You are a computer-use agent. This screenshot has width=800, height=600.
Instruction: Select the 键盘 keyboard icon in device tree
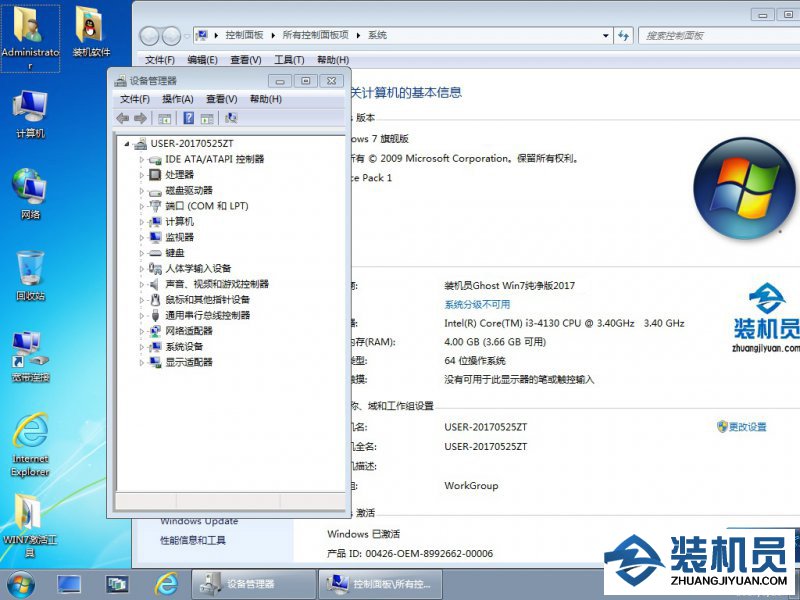(155, 253)
